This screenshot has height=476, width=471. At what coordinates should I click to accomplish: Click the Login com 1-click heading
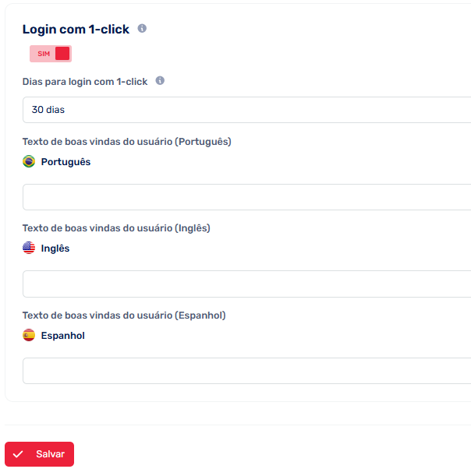[76, 29]
